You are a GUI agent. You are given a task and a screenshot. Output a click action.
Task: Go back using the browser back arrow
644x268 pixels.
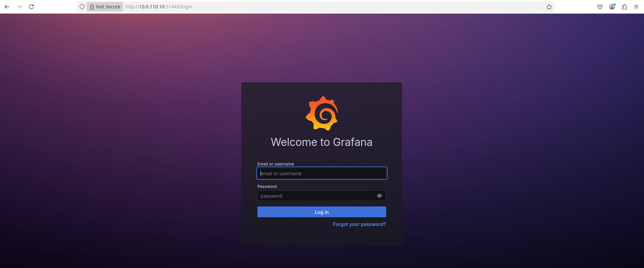(x=7, y=7)
